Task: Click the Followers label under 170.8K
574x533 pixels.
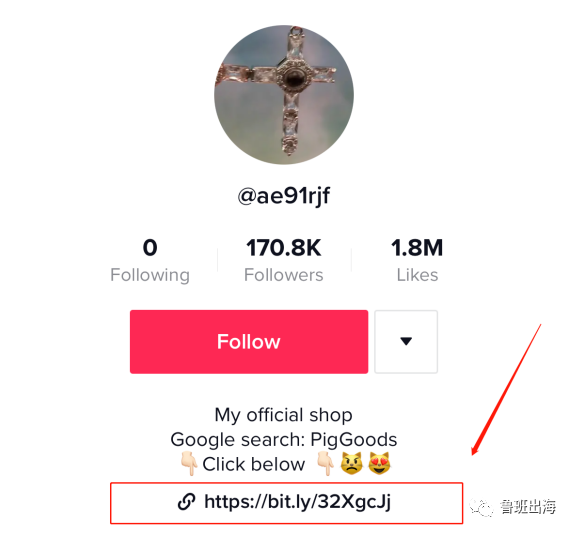Action: click(284, 275)
